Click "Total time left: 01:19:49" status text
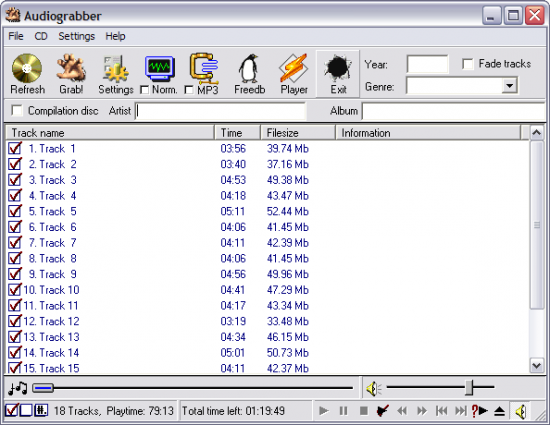This screenshot has width=550, height=425. 233,411
